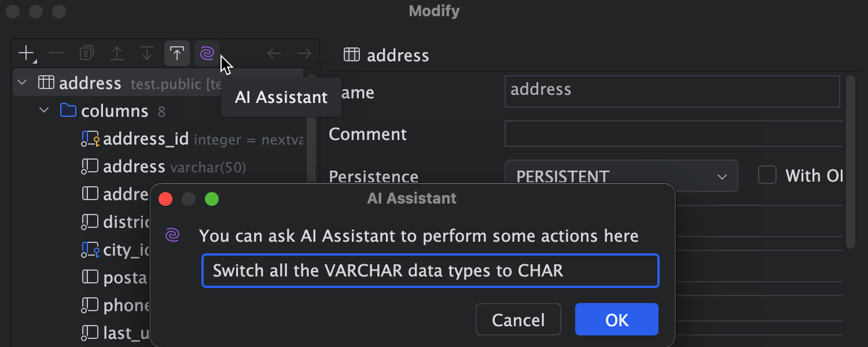Click the duplicate object toolbar icon
Image resolution: width=868 pixels, height=347 pixels.
coord(86,54)
